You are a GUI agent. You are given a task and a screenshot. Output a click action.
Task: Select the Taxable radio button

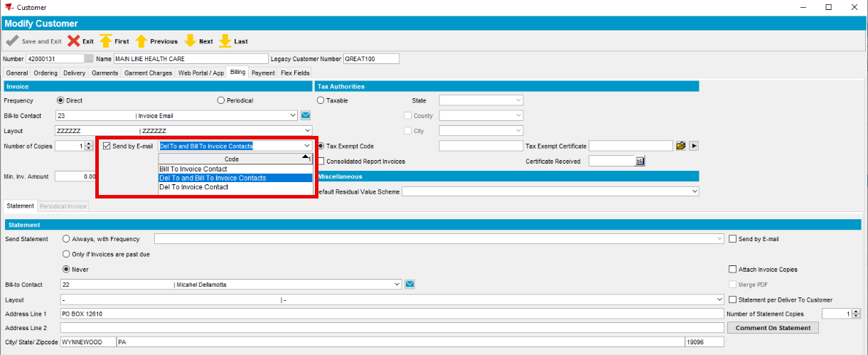(x=321, y=100)
